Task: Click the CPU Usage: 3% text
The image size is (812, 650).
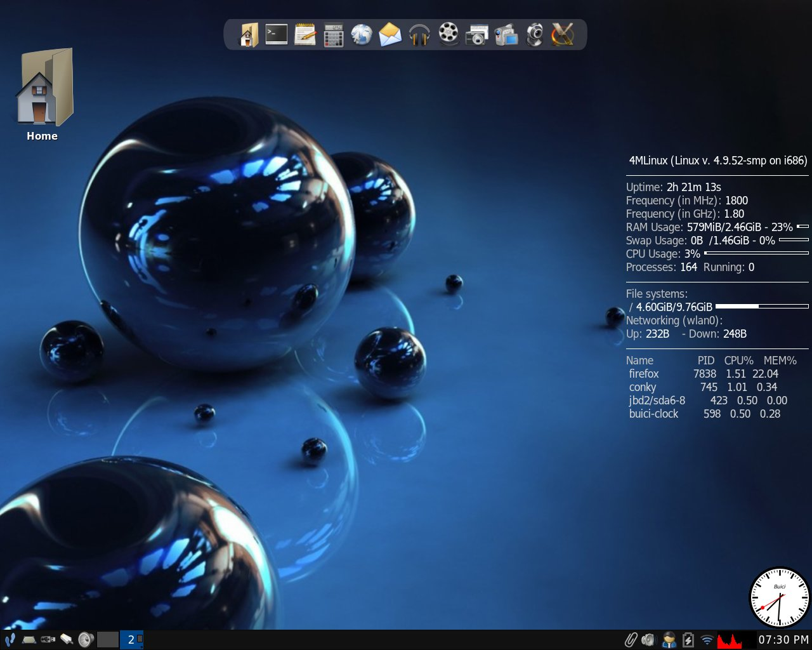Action: tap(663, 254)
